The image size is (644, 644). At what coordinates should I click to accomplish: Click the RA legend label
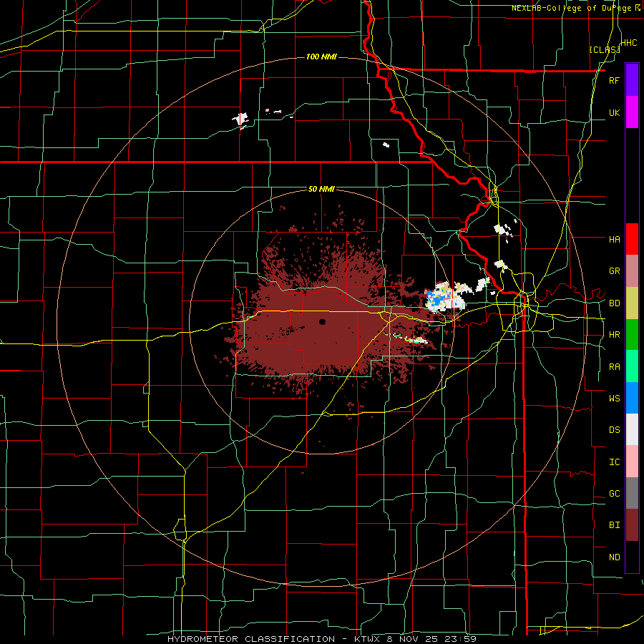614,367
